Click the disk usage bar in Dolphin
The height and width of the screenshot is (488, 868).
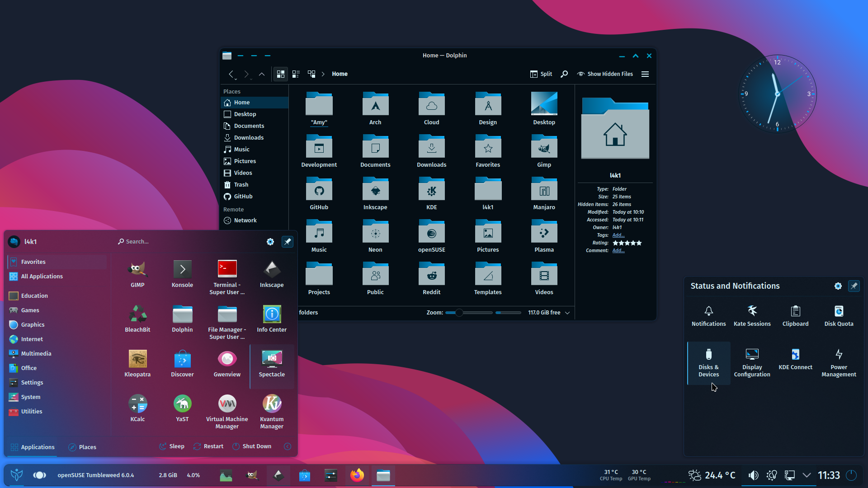508,313
